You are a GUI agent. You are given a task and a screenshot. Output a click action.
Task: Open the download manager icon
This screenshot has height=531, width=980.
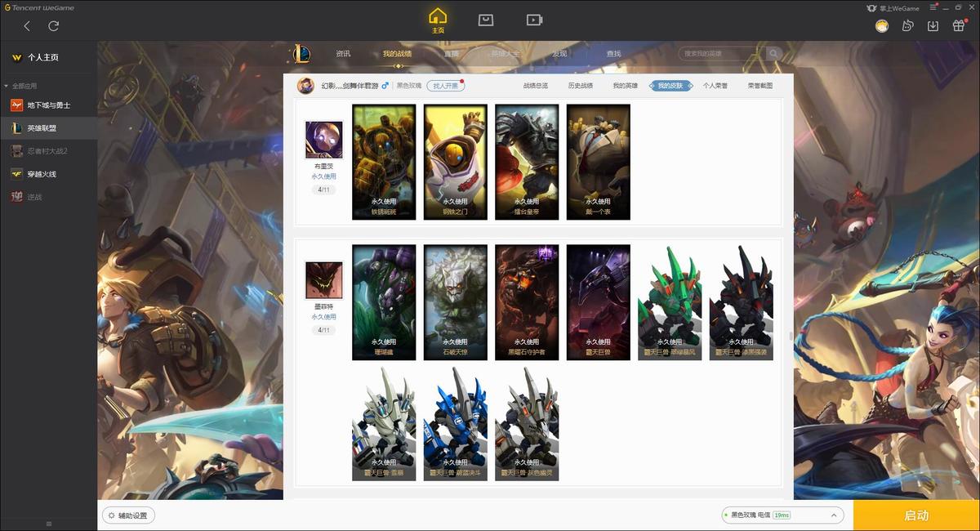[x=933, y=26]
